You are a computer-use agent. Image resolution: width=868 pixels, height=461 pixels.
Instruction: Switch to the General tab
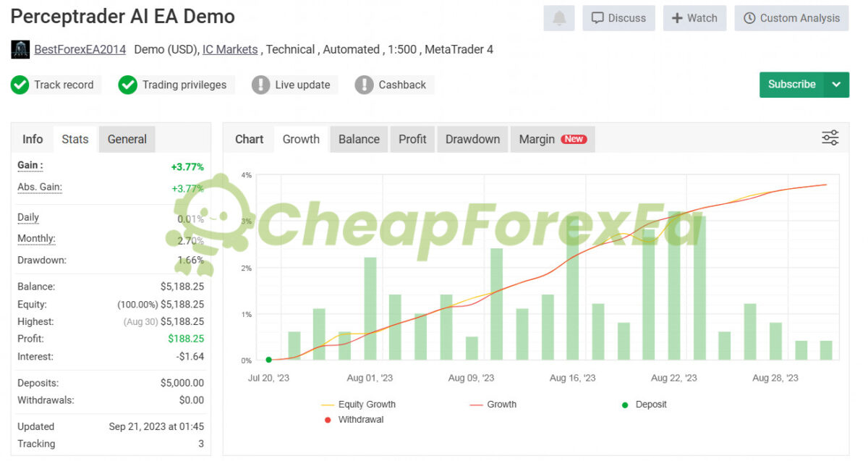click(x=127, y=139)
